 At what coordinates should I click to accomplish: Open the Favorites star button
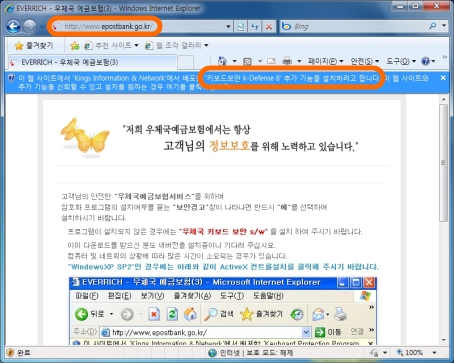pyautogui.click(x=34, y=45)
